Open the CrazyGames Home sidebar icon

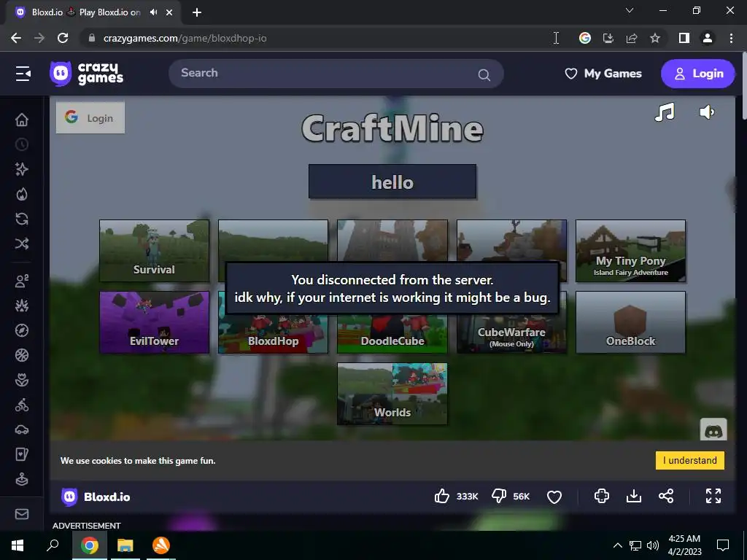click(x=22, y=120)
